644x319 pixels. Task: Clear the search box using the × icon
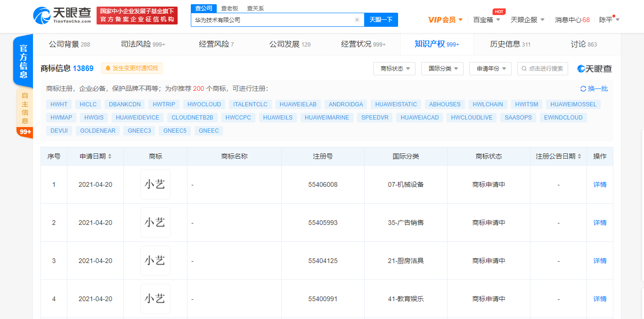point(357,19)
